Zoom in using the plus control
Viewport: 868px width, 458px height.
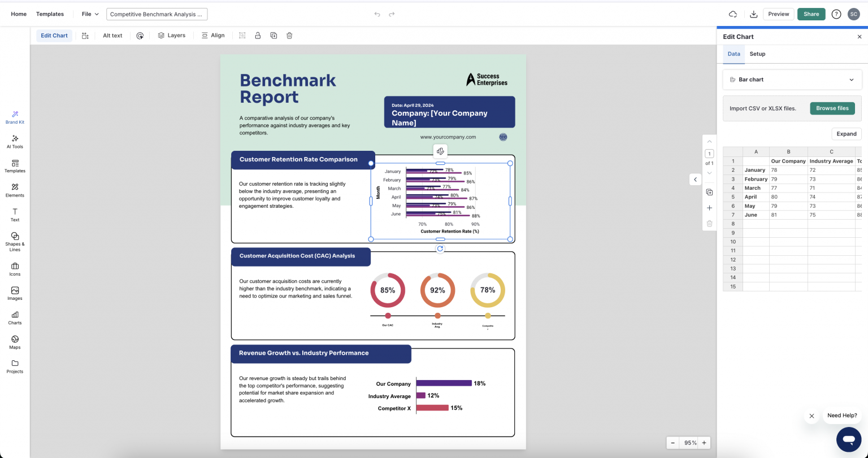704,443
